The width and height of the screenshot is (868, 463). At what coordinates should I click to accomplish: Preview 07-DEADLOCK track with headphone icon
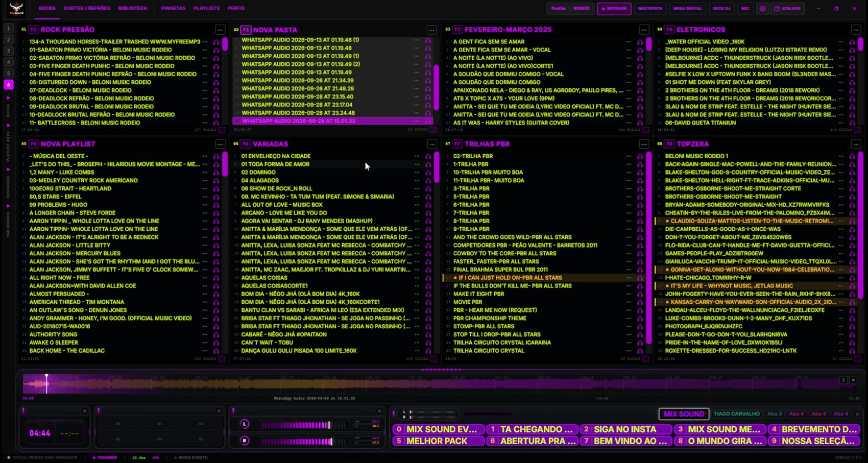point(216,90)
